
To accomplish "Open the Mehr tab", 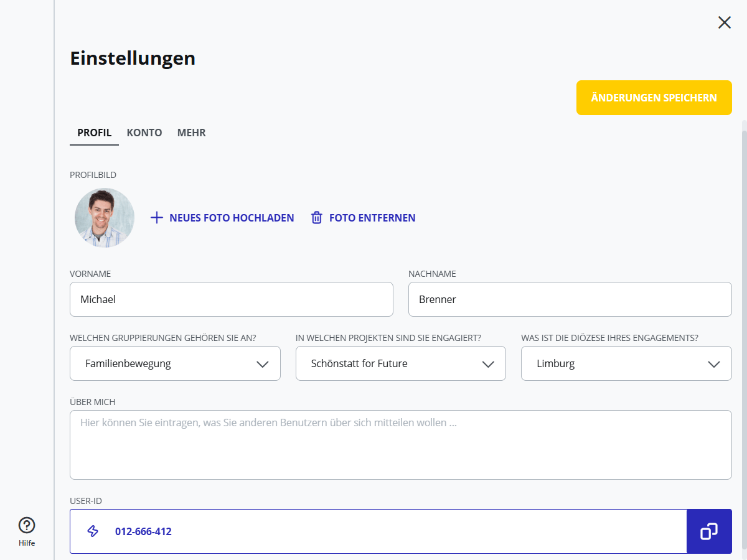I will tap(191, 133).
